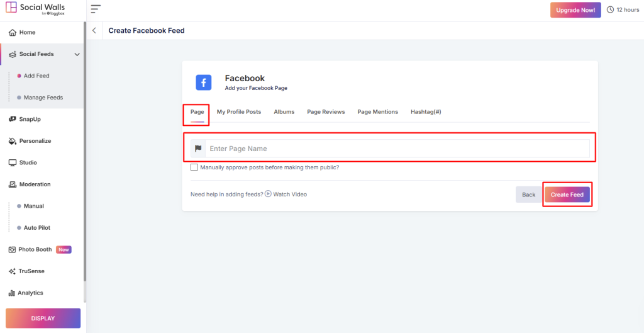Viewport: 644px width, 333px height.
Task: Click the Photo Booth camera icon
Action: point(13,250)
